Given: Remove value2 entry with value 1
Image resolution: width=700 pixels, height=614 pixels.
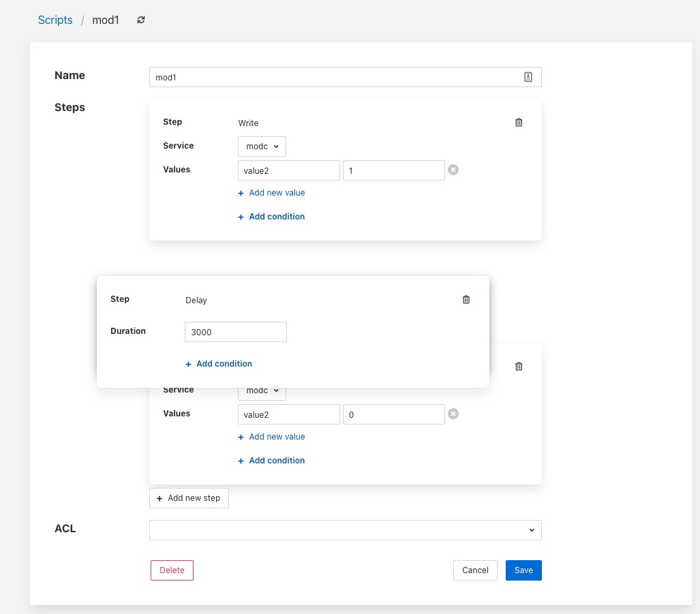Looking at the screenshot, I should coord(453,170).
